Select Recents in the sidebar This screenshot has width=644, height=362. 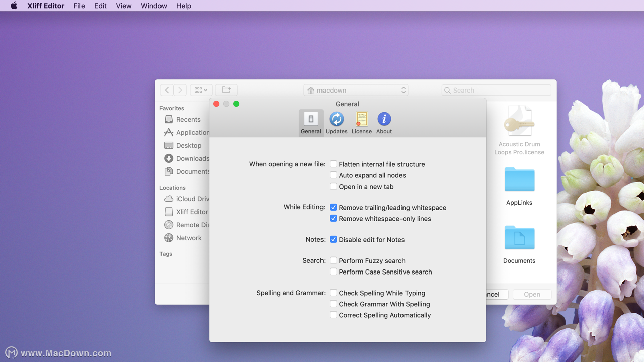coord(184,119)
